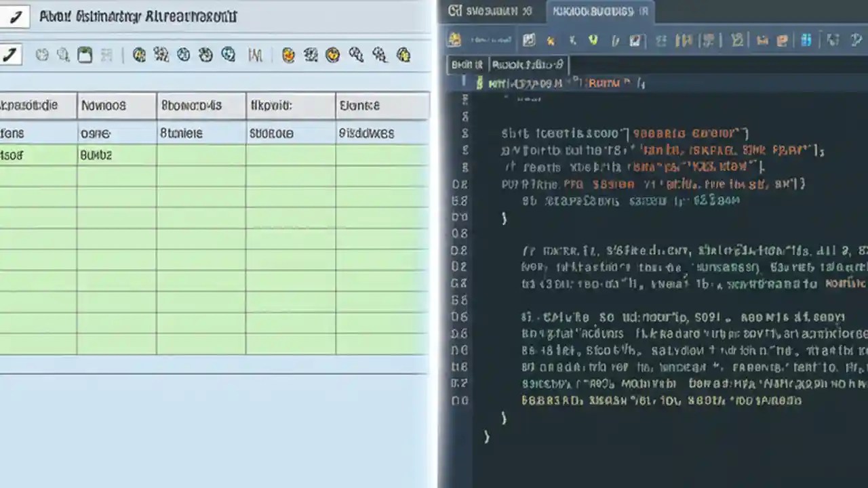Viewport: 868px width, 488px height.
Task: Select the green clipboard paste icon
Action: click(x=83, y=56)
